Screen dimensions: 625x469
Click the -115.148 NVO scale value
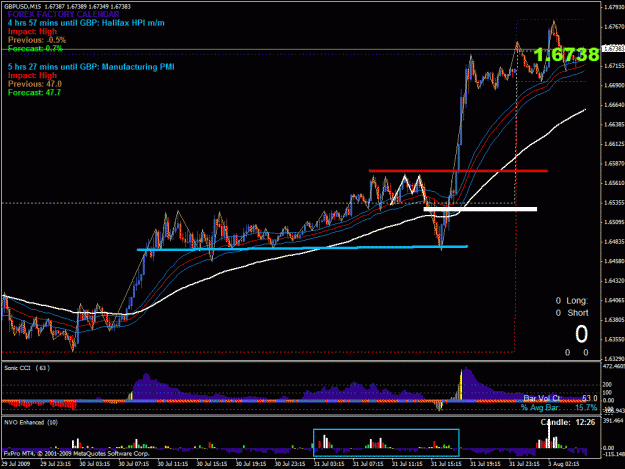(613, 454)
